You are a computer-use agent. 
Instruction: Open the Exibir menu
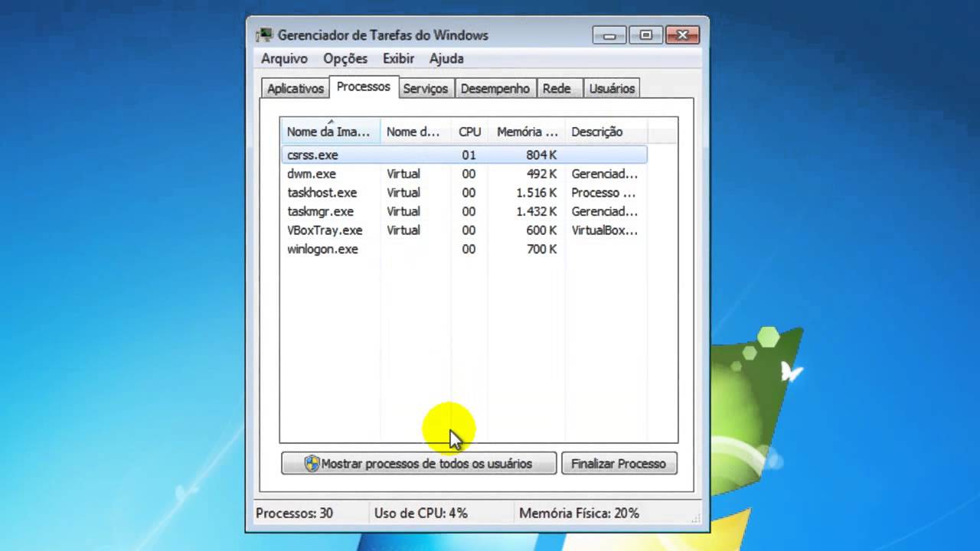point(398,59)
